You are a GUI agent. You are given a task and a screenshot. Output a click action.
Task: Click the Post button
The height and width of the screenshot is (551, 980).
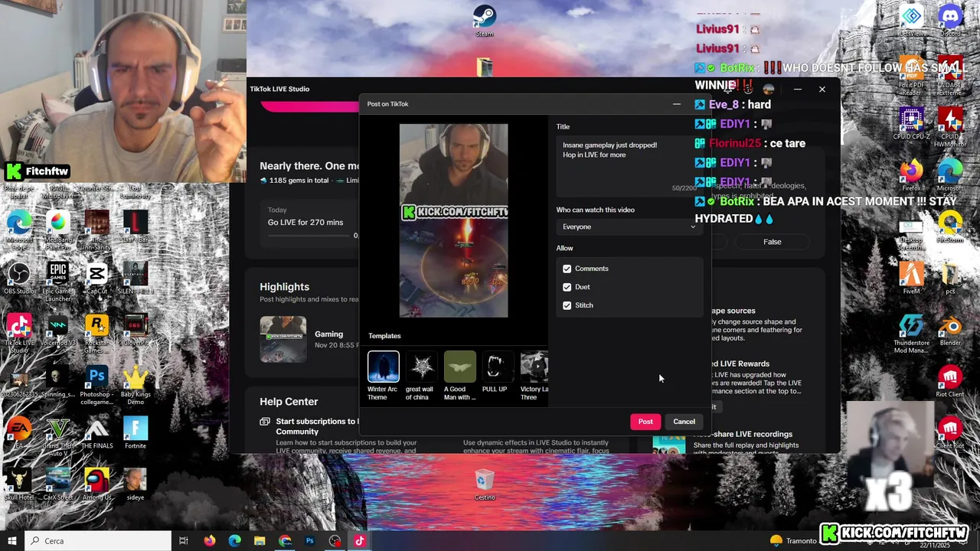645,422
